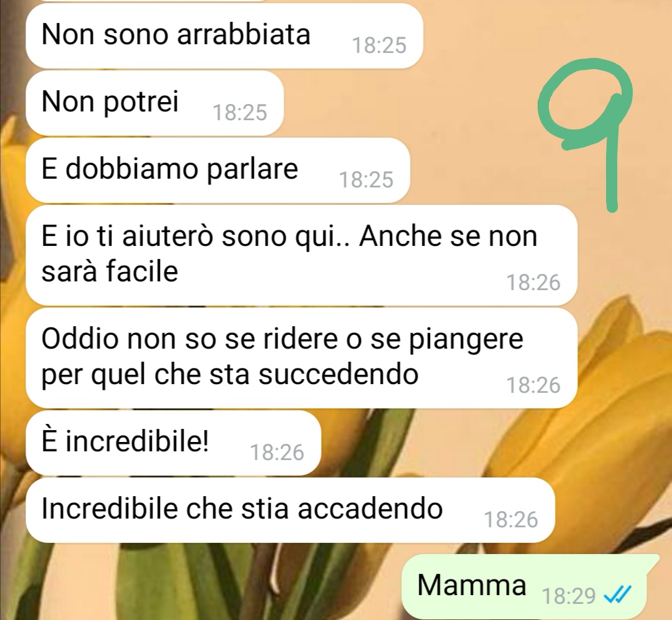Select the "Incredibile che stia accadendo" message
Screen dimensions: 672x620
click(290, 510)
